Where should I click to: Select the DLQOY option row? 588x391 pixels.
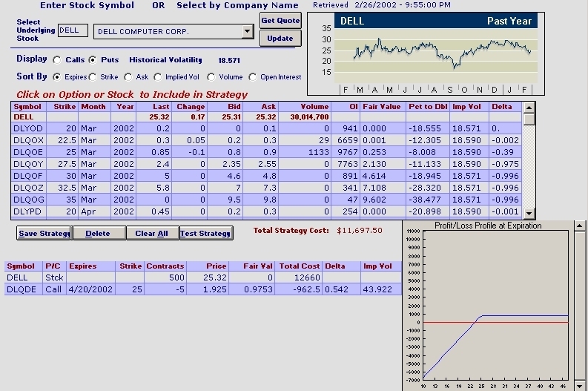pos(266,164)
